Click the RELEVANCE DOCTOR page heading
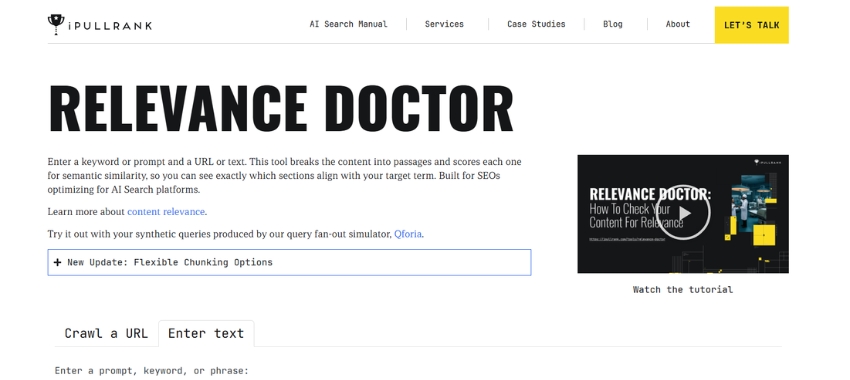Viewport: 850px width, 380px height. [281, 108]
